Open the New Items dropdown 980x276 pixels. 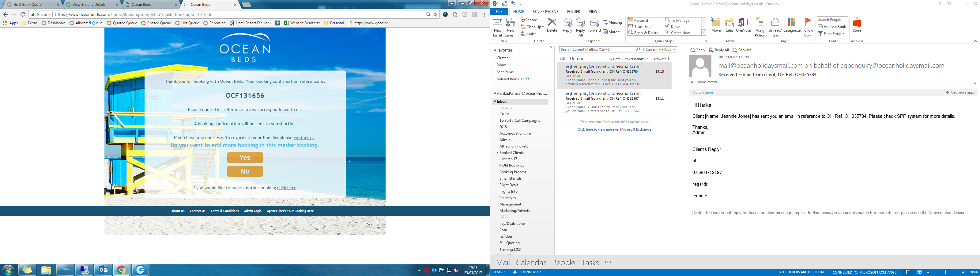510,27
